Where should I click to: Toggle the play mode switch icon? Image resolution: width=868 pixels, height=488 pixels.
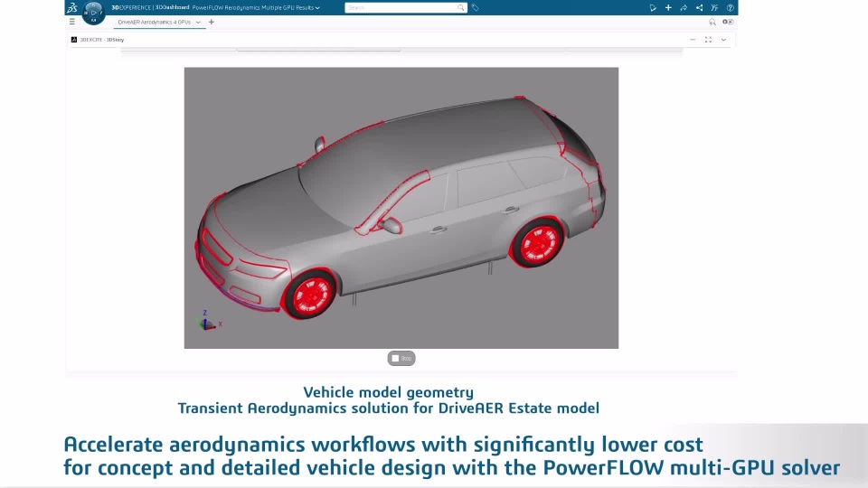(728, 22)
